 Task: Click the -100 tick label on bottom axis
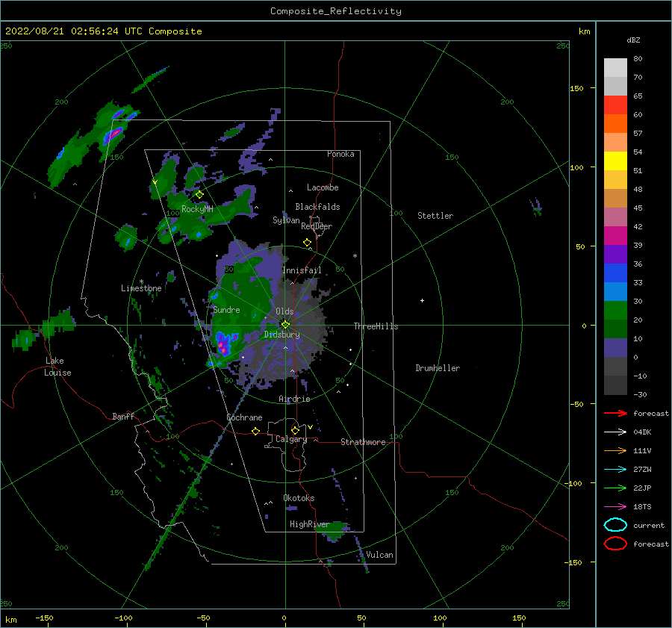click(x=123, y=618)
